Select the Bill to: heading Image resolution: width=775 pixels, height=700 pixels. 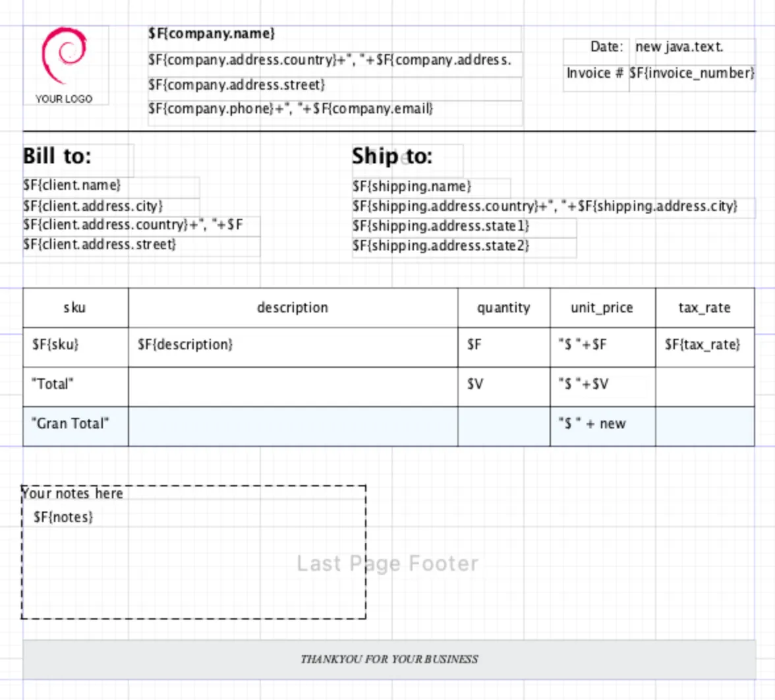(58, 157)
